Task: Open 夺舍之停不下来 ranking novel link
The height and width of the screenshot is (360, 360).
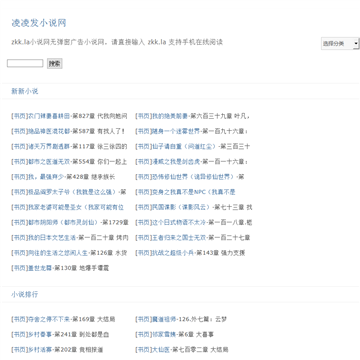Action: pyautogui.click(x=48, y=319)
